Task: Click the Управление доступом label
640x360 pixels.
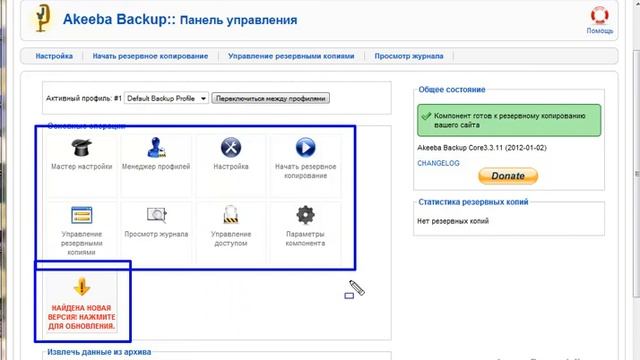Action: click(x=231, y=238)
